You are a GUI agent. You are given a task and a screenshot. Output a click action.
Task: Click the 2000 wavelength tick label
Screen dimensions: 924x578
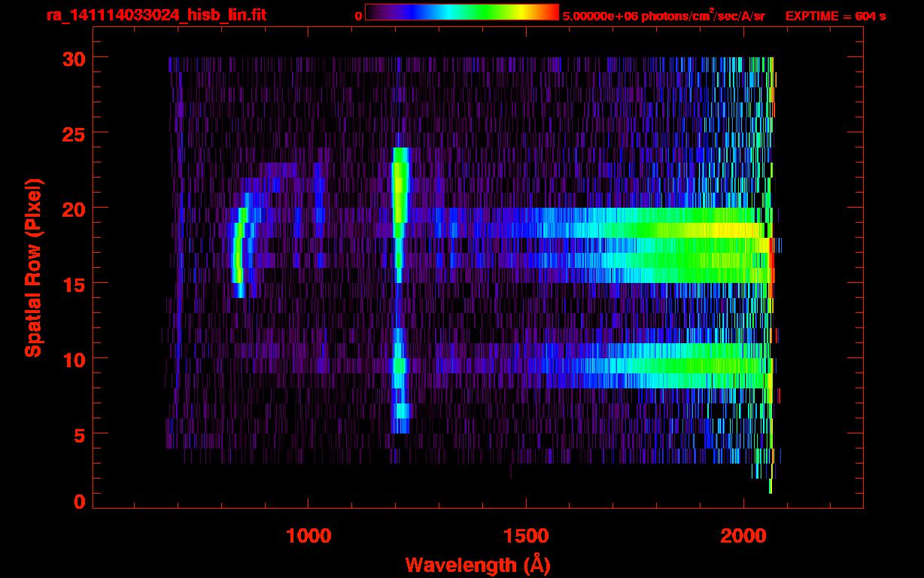coord(743,535)
